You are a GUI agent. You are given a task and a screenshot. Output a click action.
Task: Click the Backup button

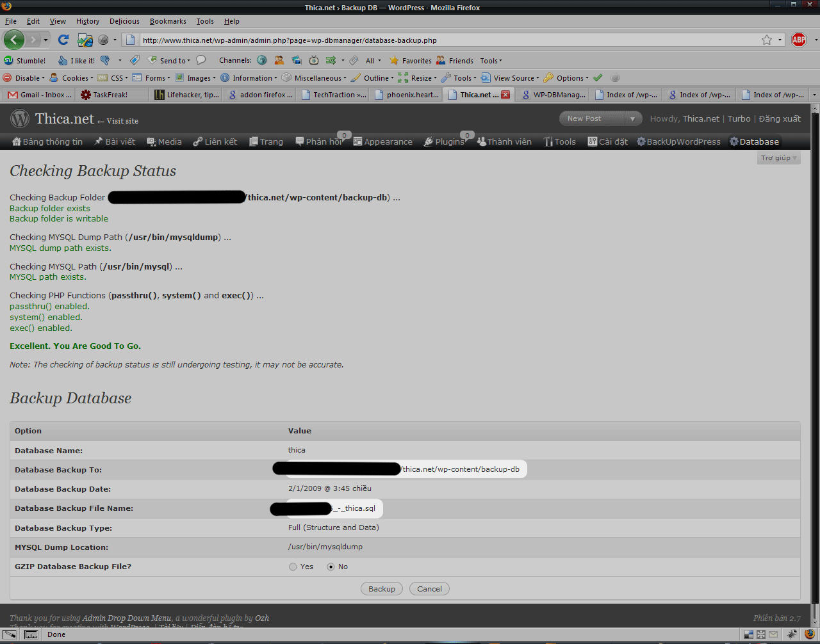(x=382, y=589)
